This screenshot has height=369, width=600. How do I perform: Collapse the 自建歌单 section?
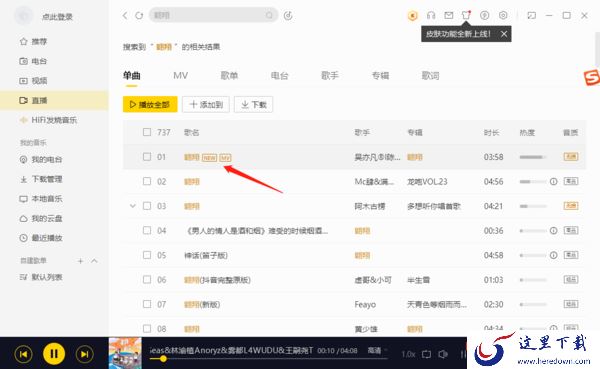coord(94,261)
